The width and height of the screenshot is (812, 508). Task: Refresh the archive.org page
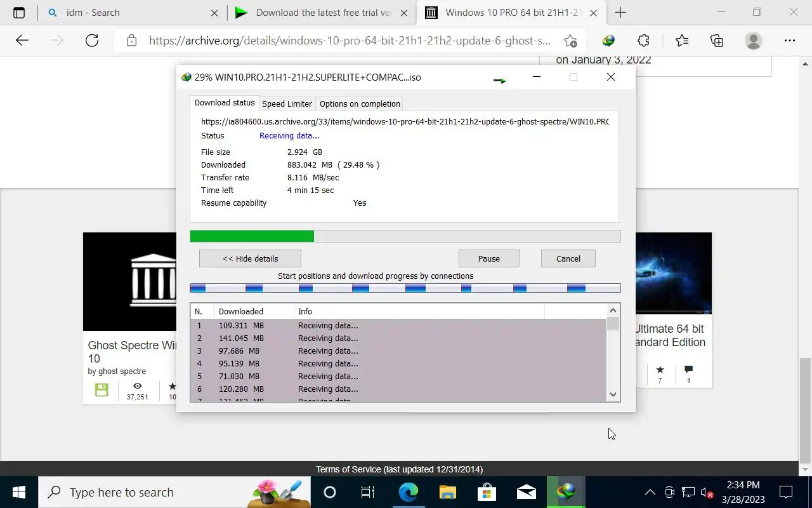tap(92, 41)
